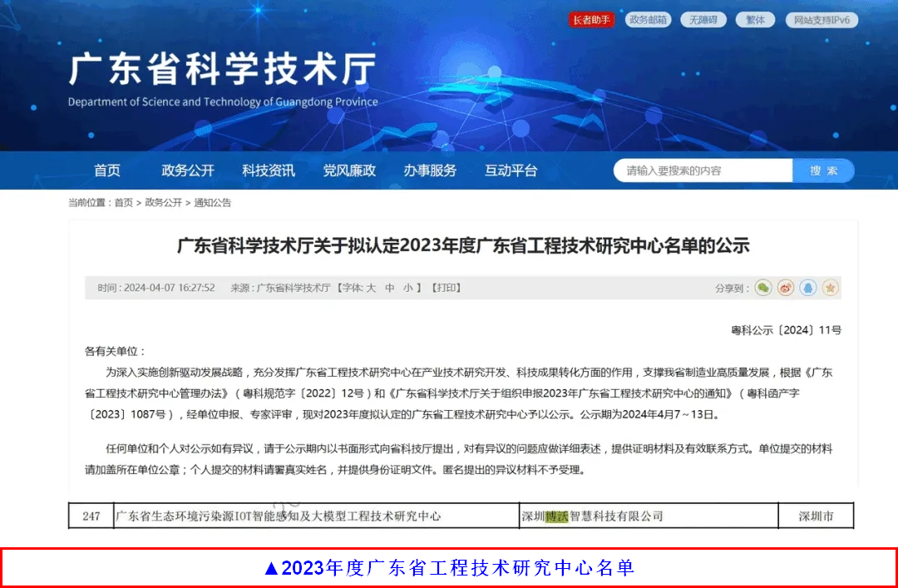The height and width of the screenshot is (588, 898).
Task: Switch the site to 繁体 traditional Chinese
Action: 755,20
